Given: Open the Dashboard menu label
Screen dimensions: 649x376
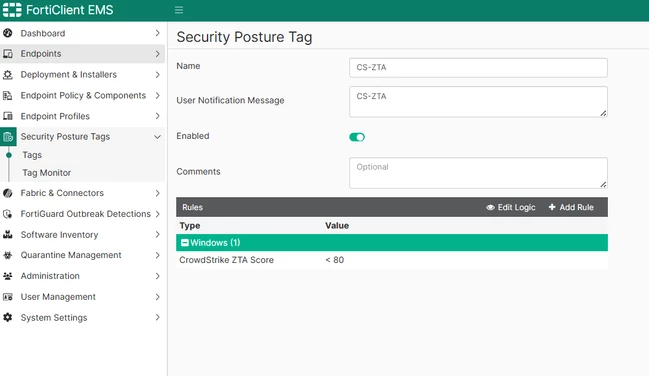Looking at the screenshot, I should click(x=43, y=33).
